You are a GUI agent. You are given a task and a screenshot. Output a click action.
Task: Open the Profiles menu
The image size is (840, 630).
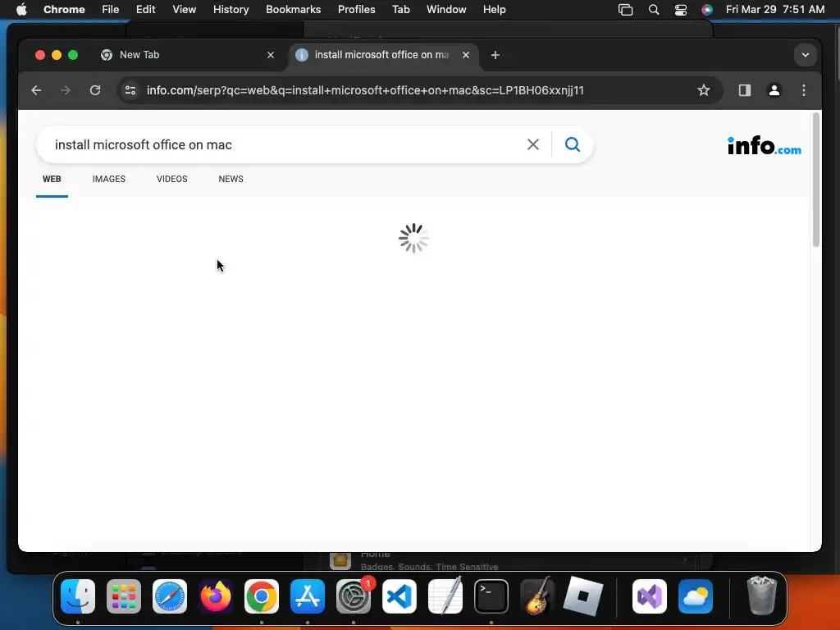pyautogui.click(x=357, y=10)
